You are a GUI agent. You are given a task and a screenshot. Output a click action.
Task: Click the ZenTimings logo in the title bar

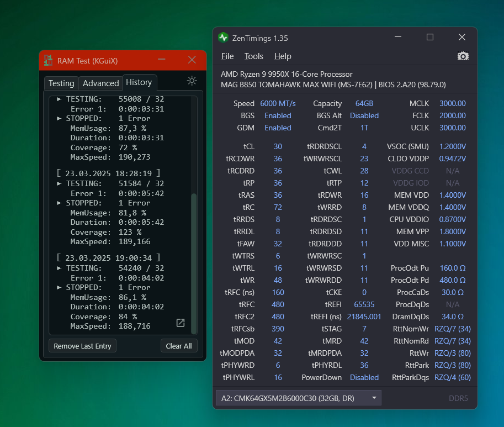(x=223, y=37)
